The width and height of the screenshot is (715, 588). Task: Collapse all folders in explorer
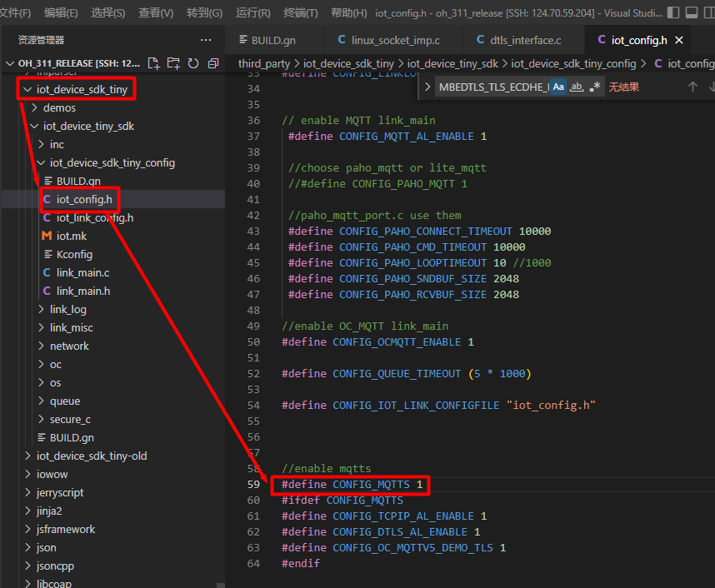click(213, 63)
